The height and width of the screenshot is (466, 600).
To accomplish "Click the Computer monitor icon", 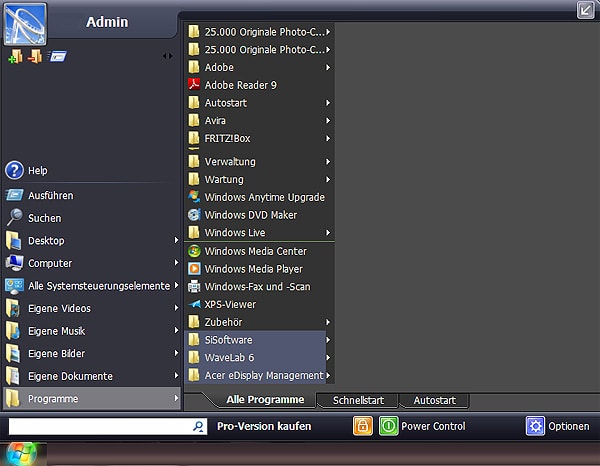I will pos(14,263).
